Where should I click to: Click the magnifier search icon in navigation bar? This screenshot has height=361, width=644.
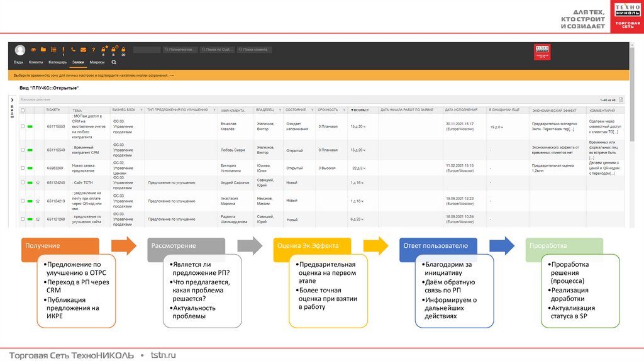tap(114, 62)
